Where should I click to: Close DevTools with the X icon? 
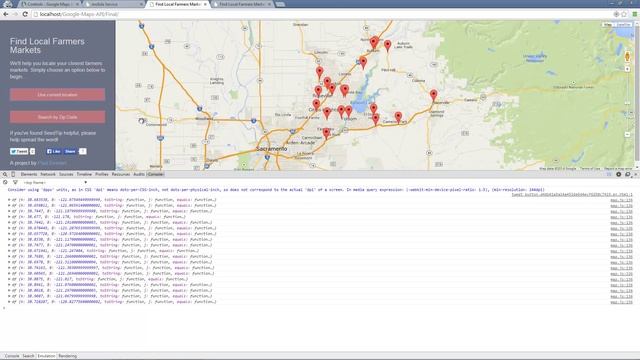click(x=636, y=174)
